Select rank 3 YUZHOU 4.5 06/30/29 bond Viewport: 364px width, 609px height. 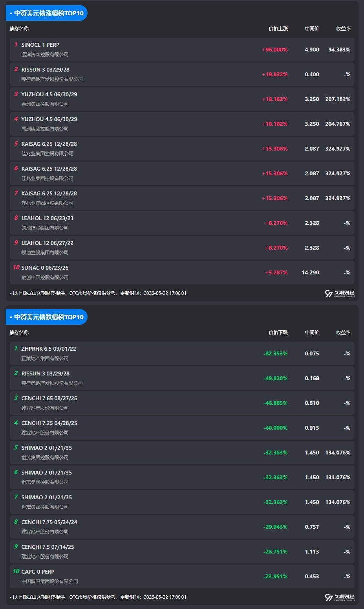[49, 94]
